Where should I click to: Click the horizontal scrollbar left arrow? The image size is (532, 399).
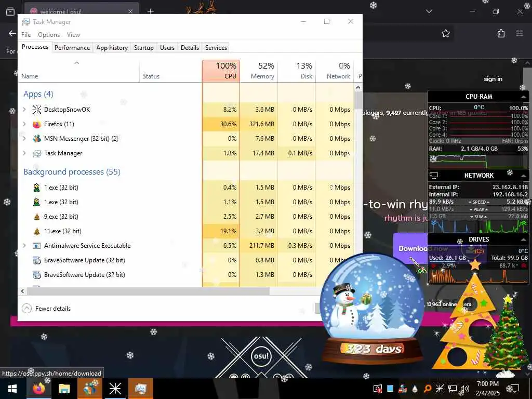(22, 291)
